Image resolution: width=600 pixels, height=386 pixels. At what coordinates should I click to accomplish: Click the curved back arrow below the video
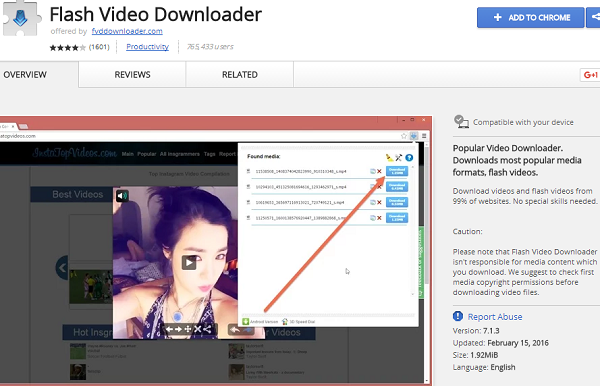[x=235, y=330]
